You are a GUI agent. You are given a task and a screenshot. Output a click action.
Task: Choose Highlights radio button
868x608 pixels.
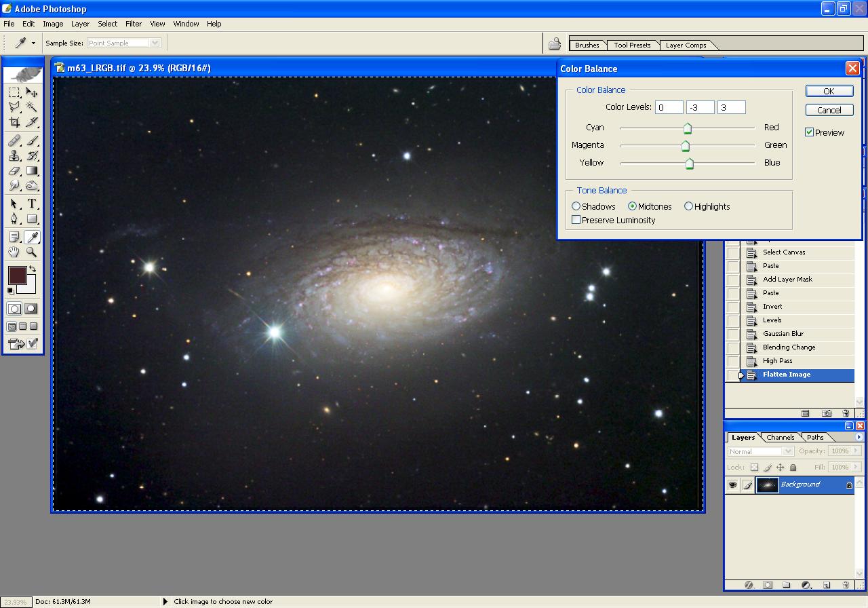(689, 206)
